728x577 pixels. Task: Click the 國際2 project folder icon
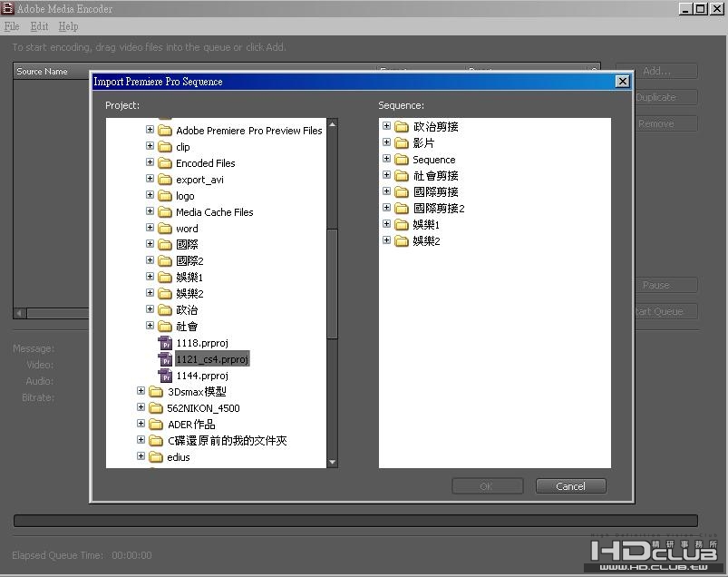coord(165,261)
